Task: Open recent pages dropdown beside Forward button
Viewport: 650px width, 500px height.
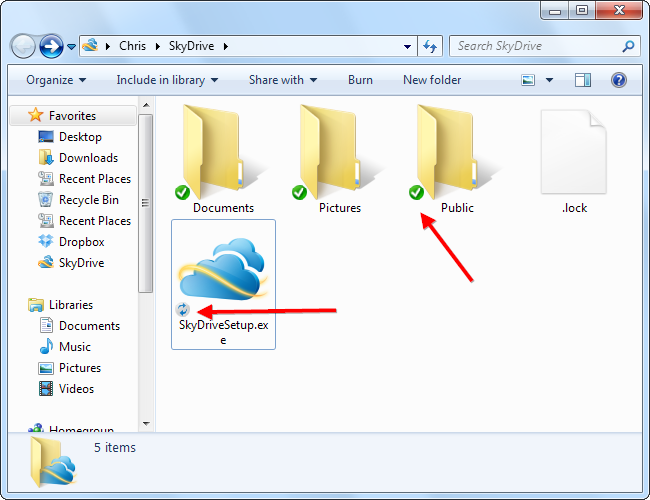Action: point(71,47)
